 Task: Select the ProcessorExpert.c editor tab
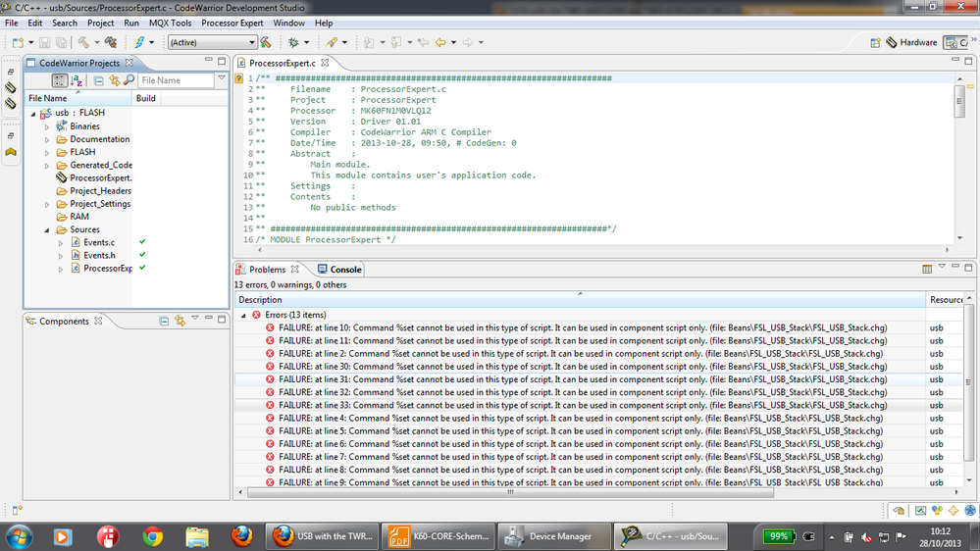click(x=283, y=63)
